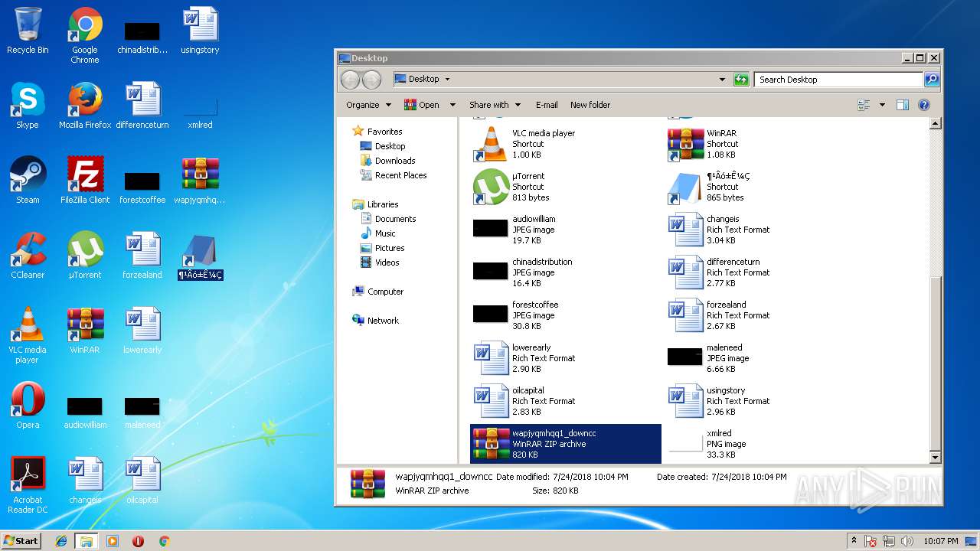Click the file list scroll up arrow
Screen dimensions: 980x551
[x=934, y=124]
